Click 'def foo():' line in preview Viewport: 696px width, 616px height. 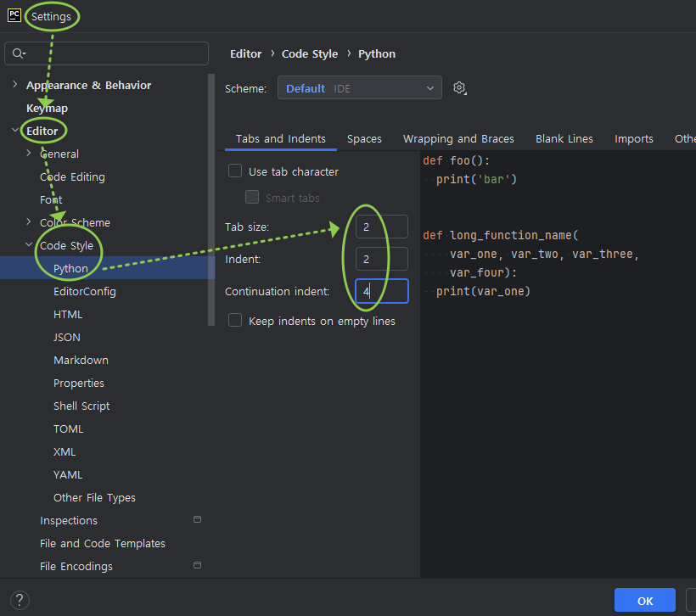pos(456,160)
